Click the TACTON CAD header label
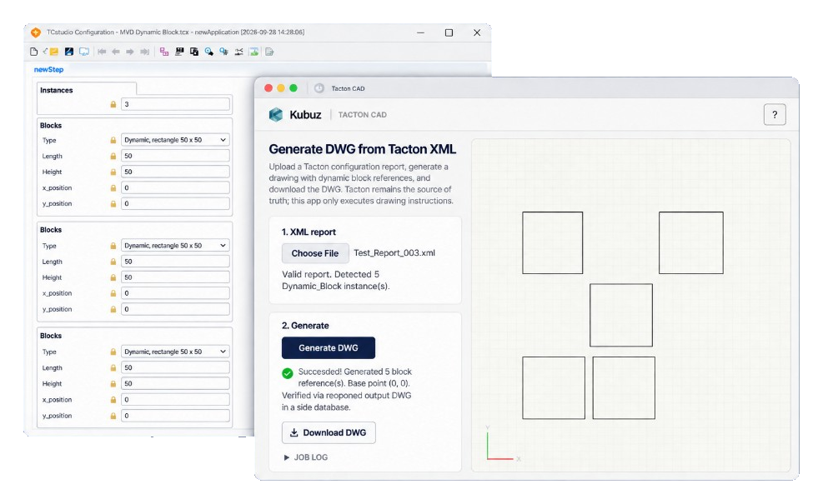The width and height of the screenshot is (823, 504). tap(362, 115)
